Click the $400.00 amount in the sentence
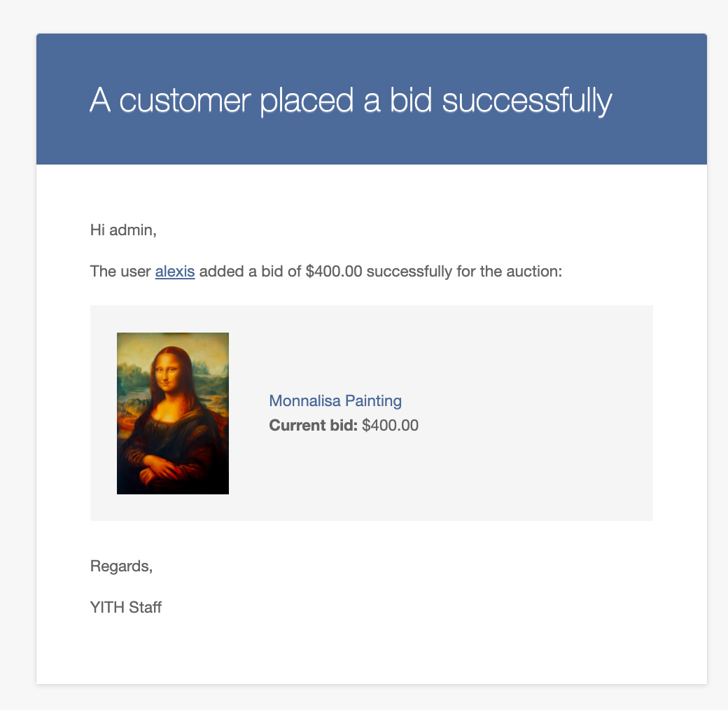 point(334,271)
